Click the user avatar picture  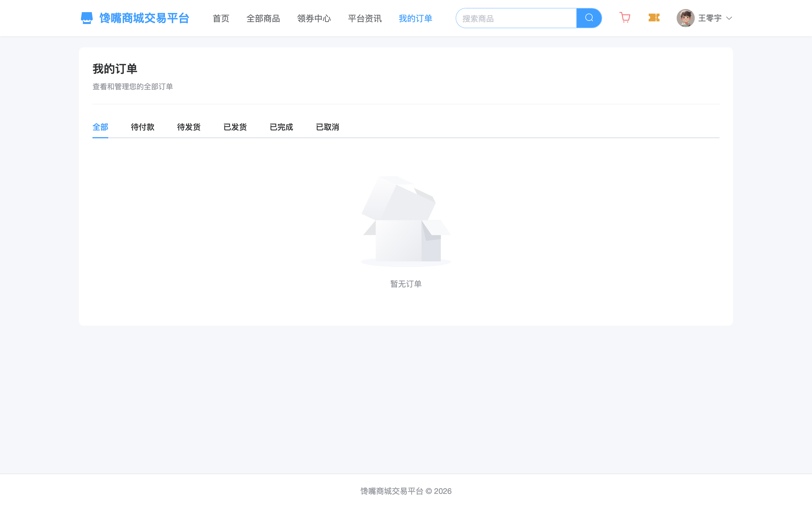[685, 18]
